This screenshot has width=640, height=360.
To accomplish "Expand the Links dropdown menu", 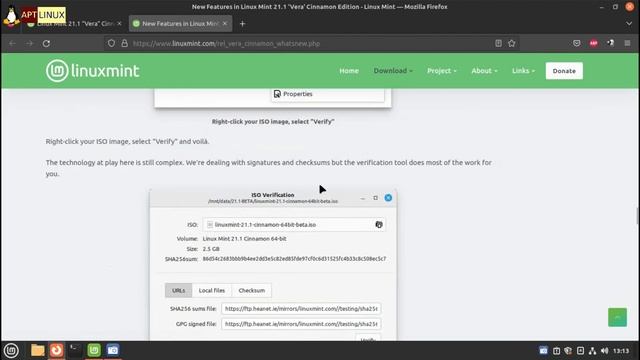I will 523,71.
